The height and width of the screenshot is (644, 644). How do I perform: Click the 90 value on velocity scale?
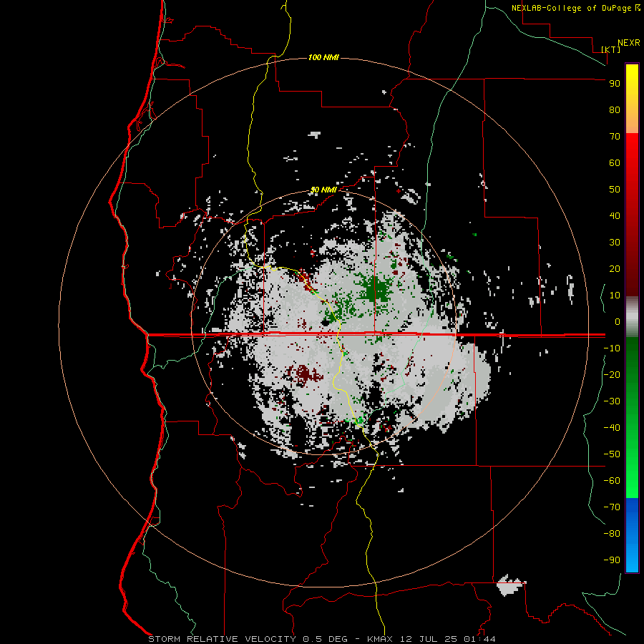coord(615,84)
